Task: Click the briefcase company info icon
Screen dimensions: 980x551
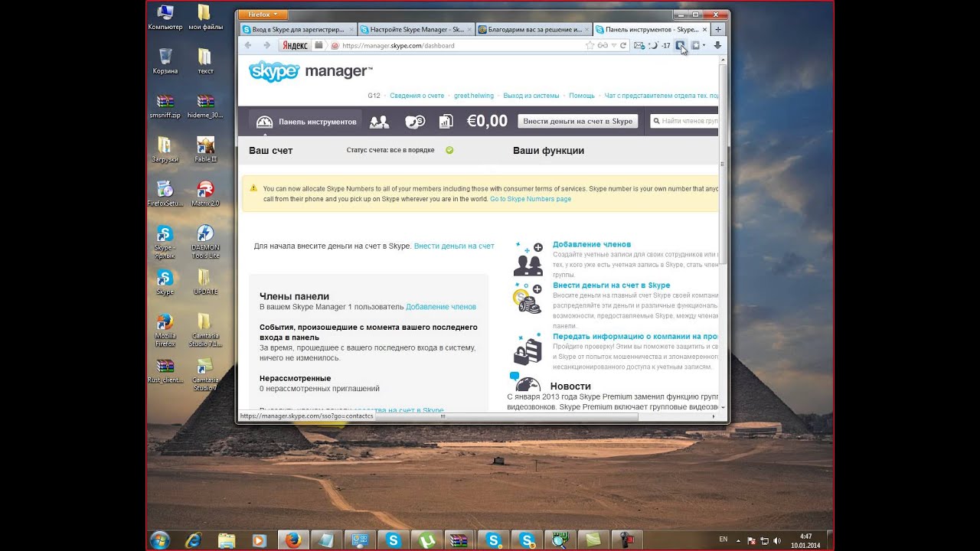Action: 528,350
